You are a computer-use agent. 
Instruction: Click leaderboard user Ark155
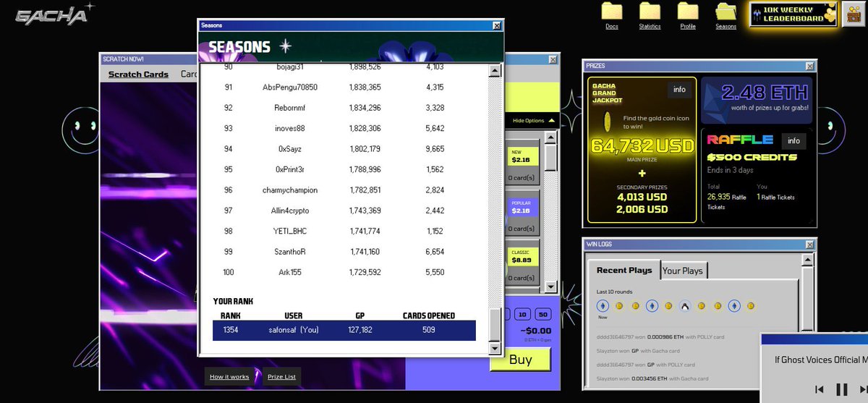click(x=289, y=272)
